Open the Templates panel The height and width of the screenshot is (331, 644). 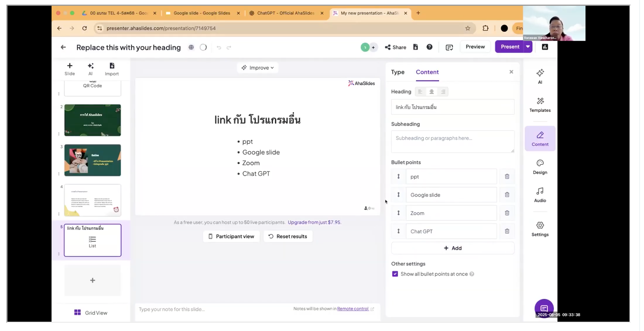[540, 104]
